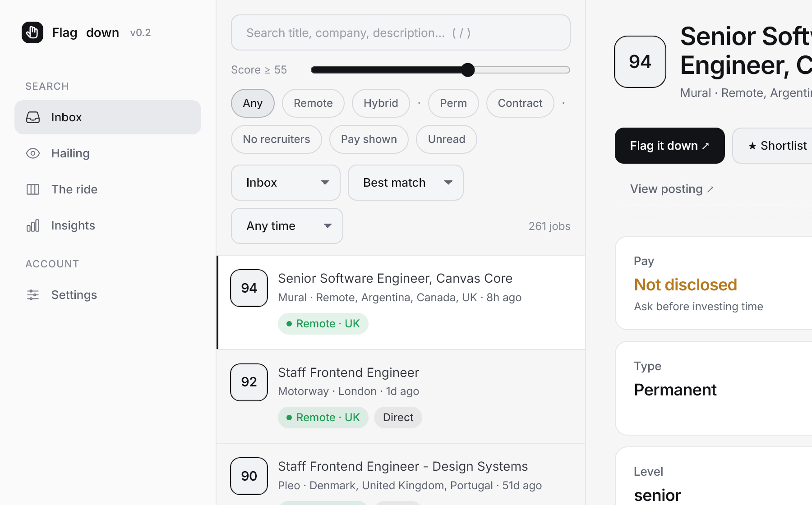
Task: Open the Any time dropdown
Action: tap(287, 226)
